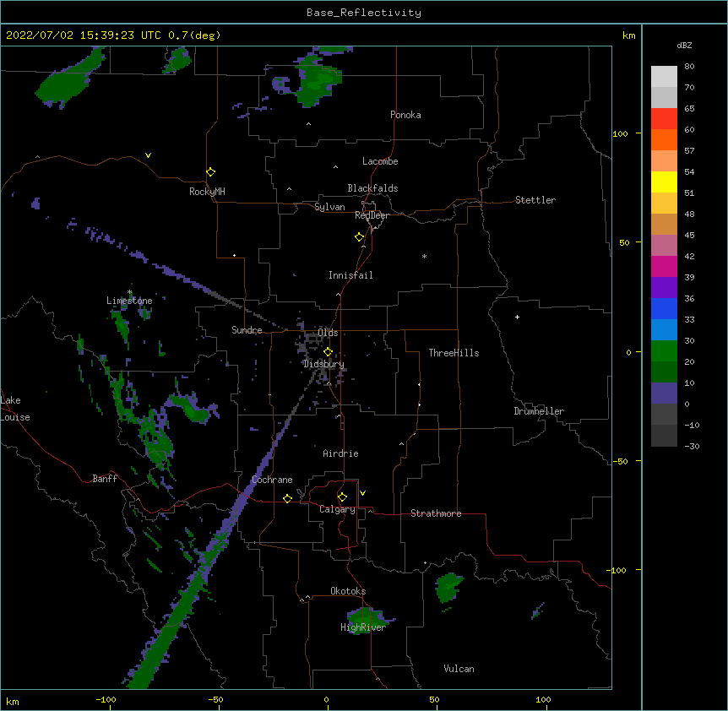Click the Blackfalds city label
The image size is (728, 711).
pos(372,188)
